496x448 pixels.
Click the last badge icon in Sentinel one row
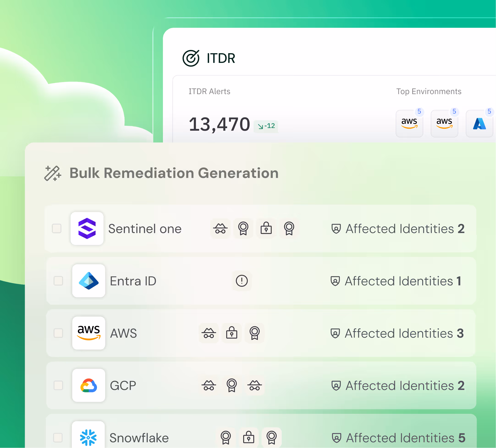click(x=289, y=228)
